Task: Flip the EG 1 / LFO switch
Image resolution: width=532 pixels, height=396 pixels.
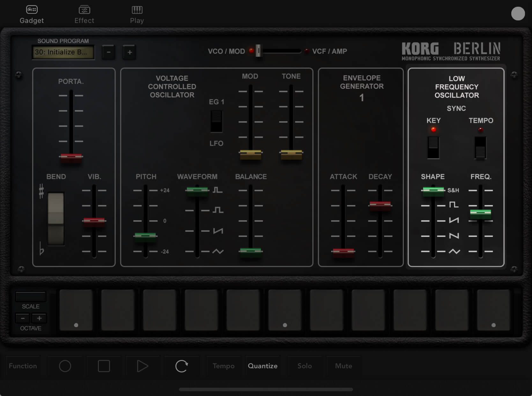Action: pos(216,121)
